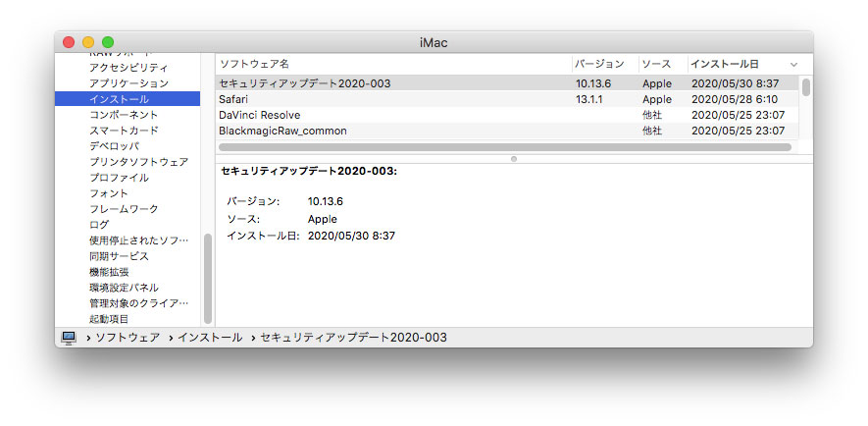868x426 pixels.
Task: Click the split-pane divider handle dot
Action: tap(514, 159)
